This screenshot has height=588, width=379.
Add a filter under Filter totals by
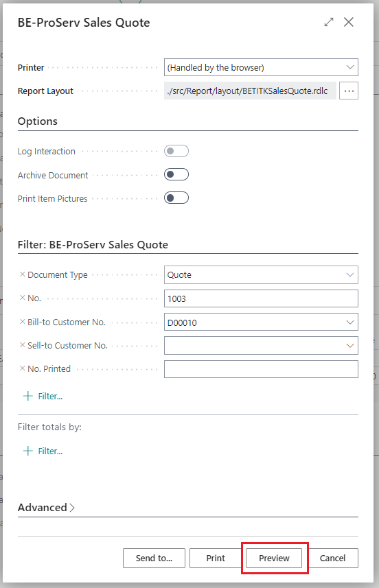(x=43, y=451)
